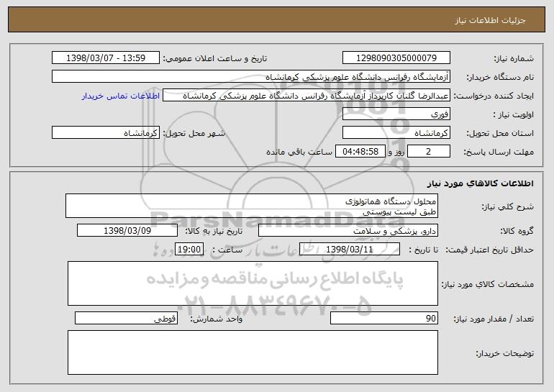Click the quantity field showing 90
This screenshot has height=392, width=554.
pyautogui.click(x=384, y=318)
